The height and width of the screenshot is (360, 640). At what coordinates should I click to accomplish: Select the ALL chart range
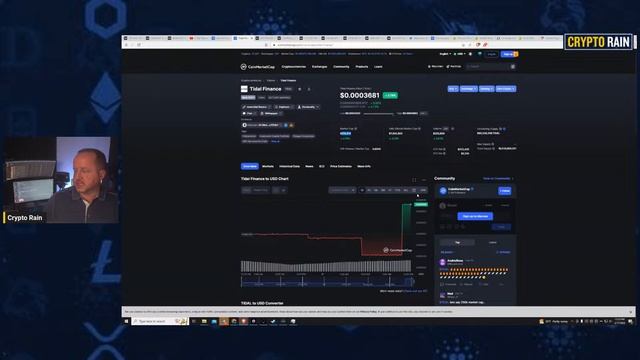click(406, 190)
